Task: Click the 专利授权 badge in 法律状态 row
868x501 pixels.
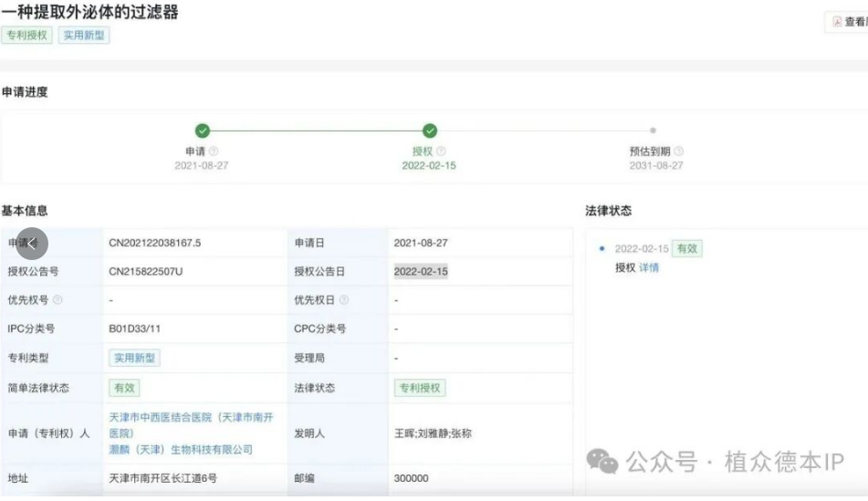Action: point(420,388)
